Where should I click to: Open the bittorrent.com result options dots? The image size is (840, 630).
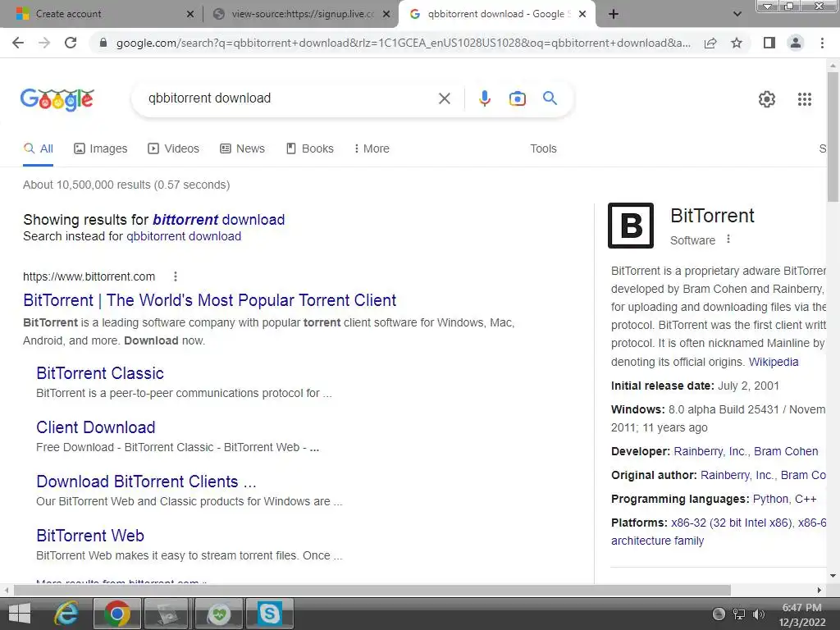coord(176,276)
